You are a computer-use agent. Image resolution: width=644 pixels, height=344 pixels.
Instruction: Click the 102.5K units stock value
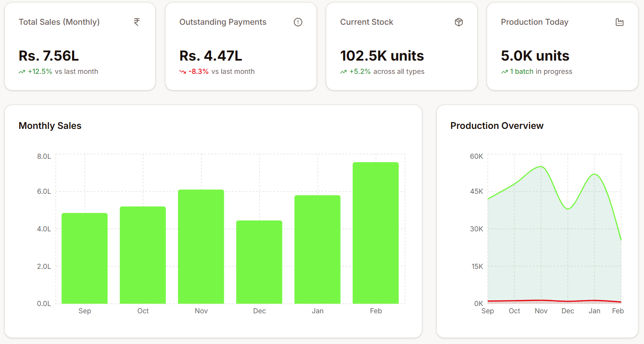pos(382,56)
